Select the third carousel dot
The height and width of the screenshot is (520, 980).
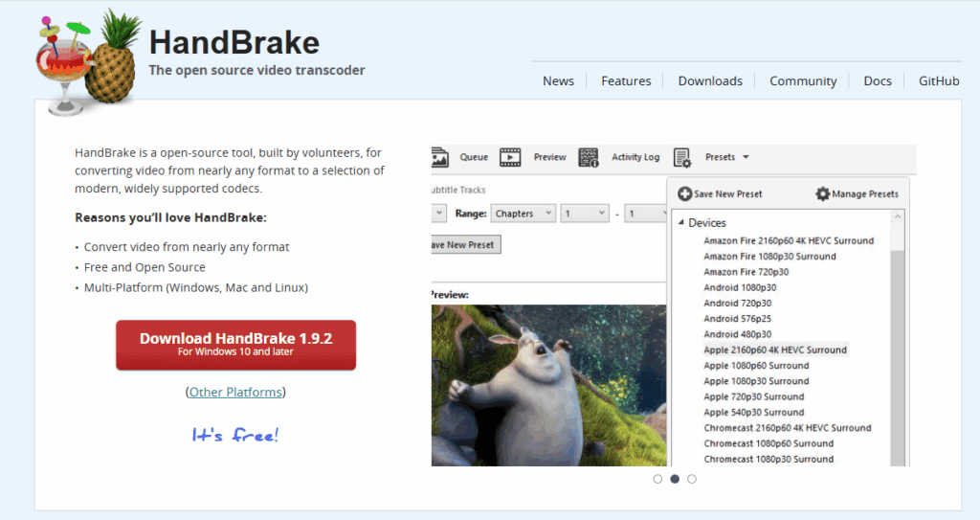(691, 479)
